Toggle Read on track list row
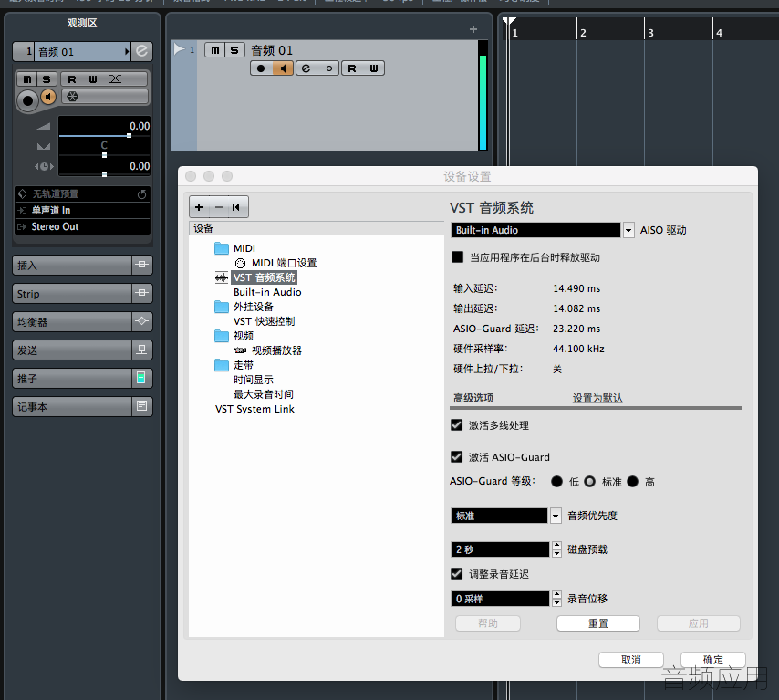This screenshot has width=779, height=700. pyautogui.click(x=352, y=68)
